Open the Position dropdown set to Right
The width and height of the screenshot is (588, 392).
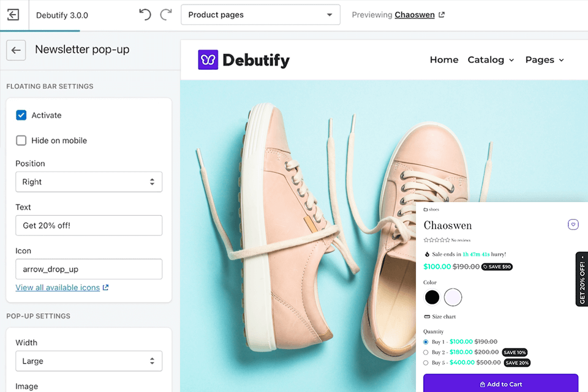pos(89,182)
